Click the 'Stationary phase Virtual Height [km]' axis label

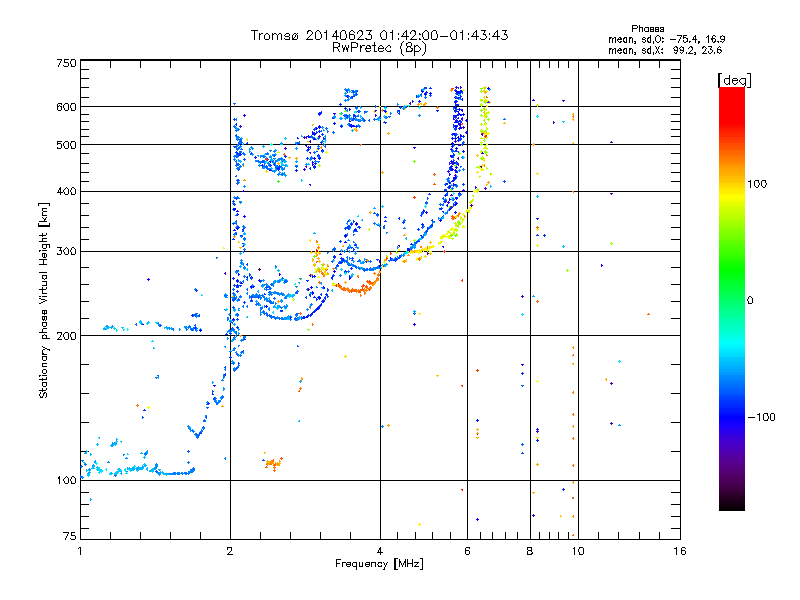tap(43, 300)
